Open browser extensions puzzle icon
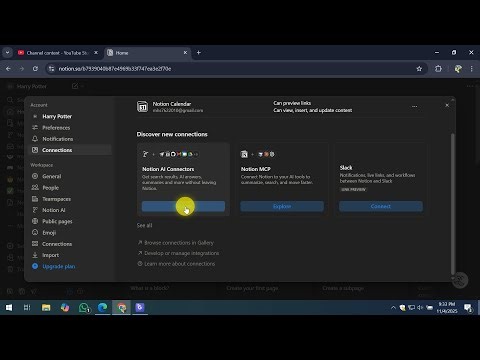Viewport: 480px width, 360px height. tap(438, 69)
